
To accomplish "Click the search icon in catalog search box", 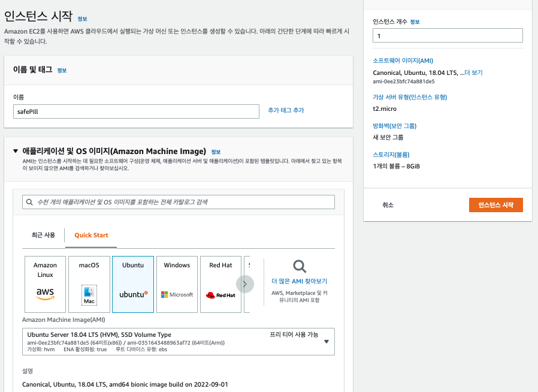I will [29, 202].
